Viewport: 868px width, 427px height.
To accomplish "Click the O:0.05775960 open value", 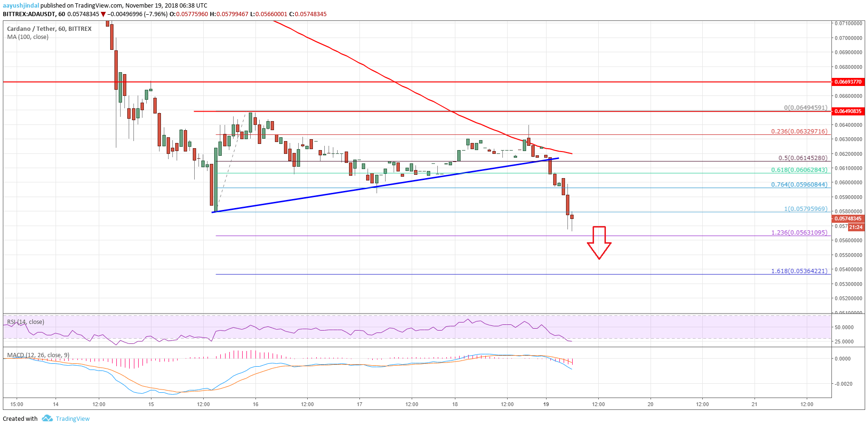I will pos(189,14).
